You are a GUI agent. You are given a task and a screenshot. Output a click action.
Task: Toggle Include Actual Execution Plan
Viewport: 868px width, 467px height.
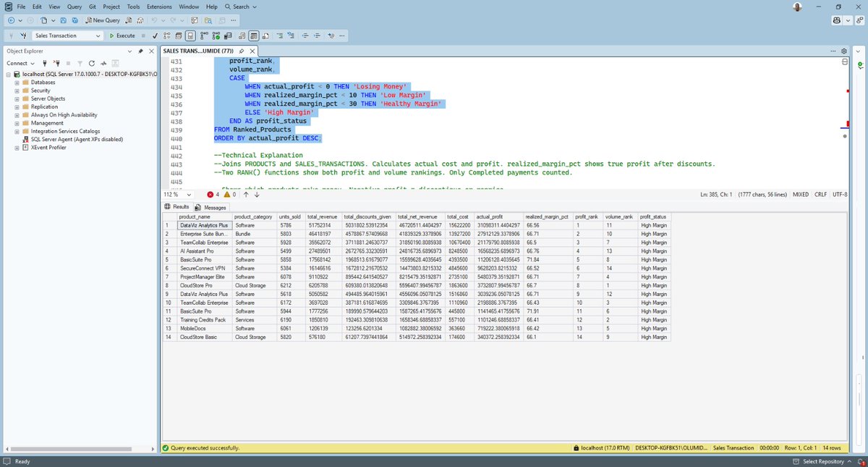tap(204, 35)
